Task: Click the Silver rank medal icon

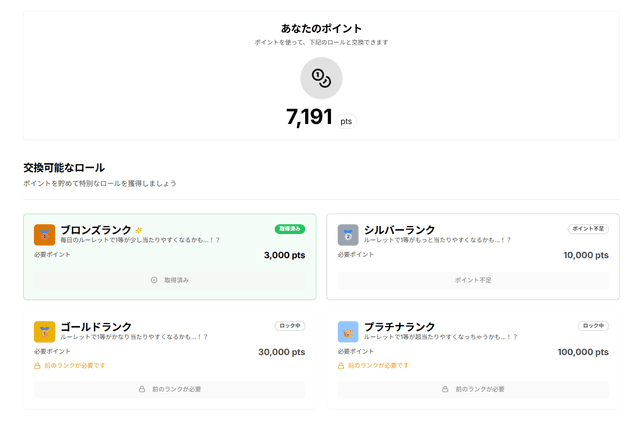Action: click(x=348, y=235)
